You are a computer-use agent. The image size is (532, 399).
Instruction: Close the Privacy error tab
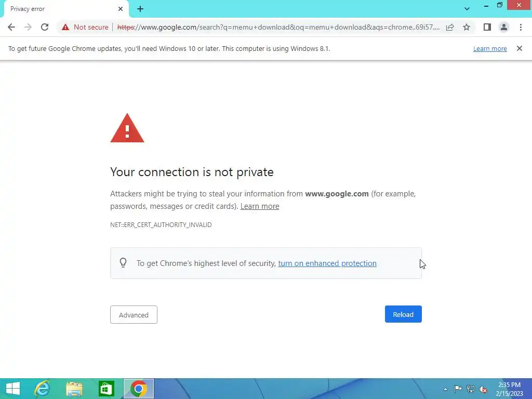click(x=121, y=9)
